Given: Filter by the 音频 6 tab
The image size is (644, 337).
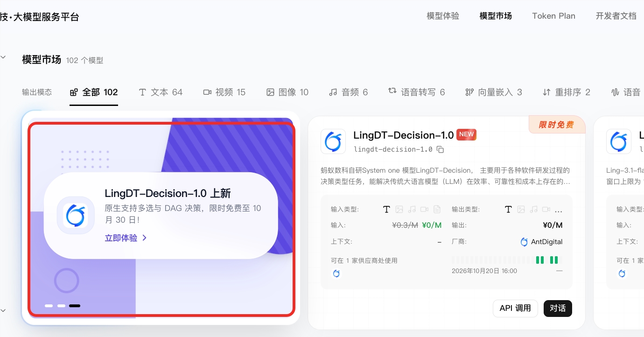Looking at the screenshot, I should coord(348,92).
